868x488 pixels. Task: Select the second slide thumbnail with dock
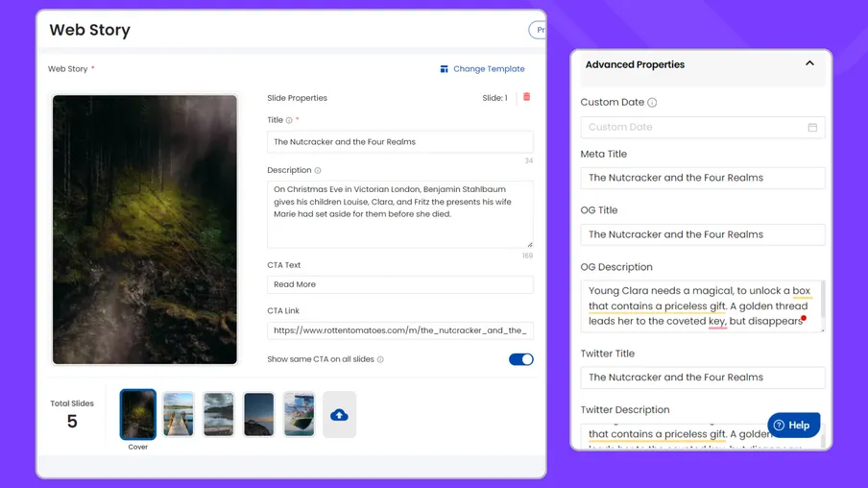(x=179, y=414)
